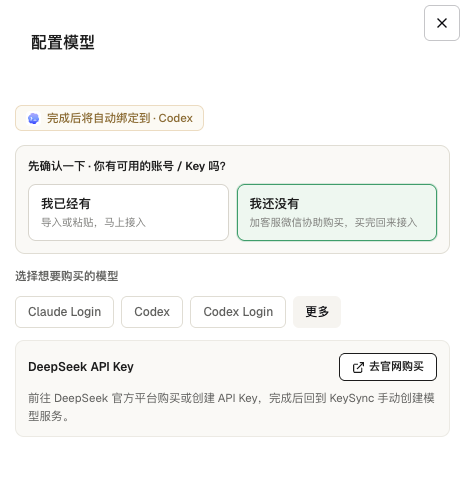
Task: Close the 配置模型 dialog with the X button
Action: [x=442, y=23]
